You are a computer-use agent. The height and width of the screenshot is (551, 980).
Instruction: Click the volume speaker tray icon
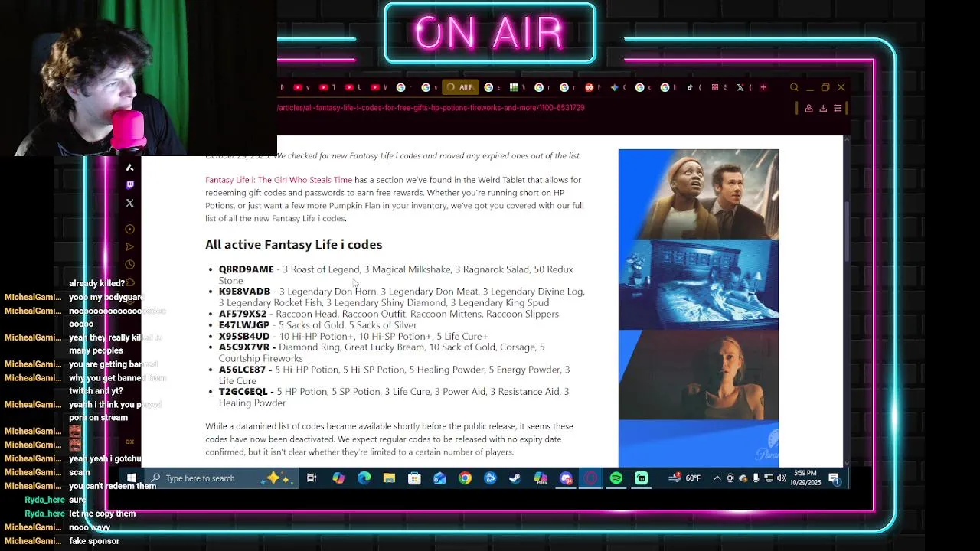pos(781,478)
